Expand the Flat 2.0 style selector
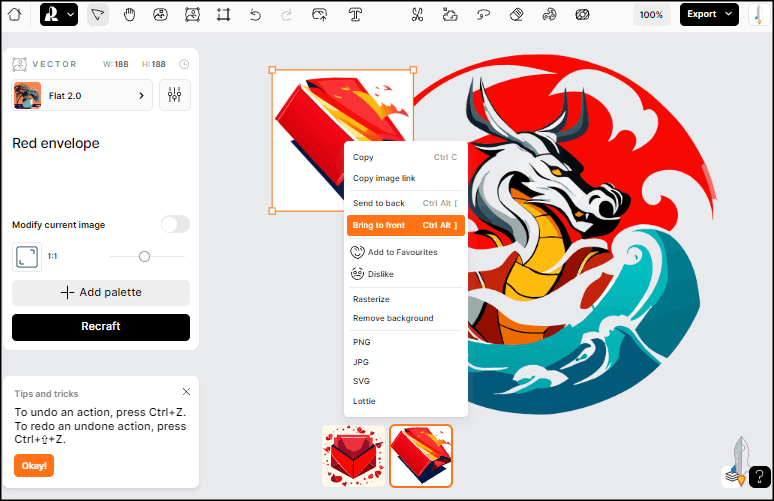This screenshot has width=774, height=501. 82,95
